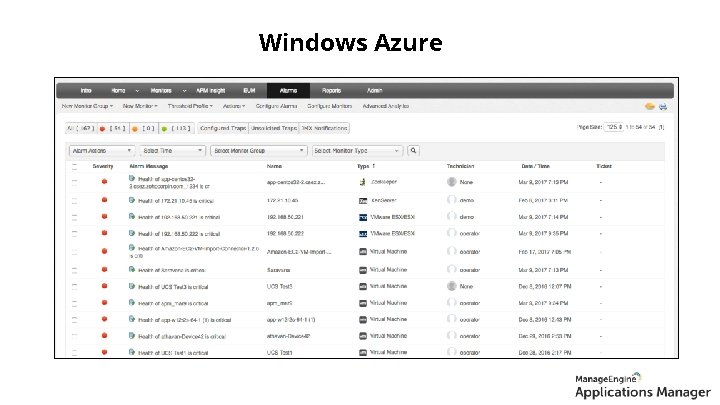Click technician avatar for 172.21.10.45 row
This screenshot has height=405, width=720.
tap(452, 200)
